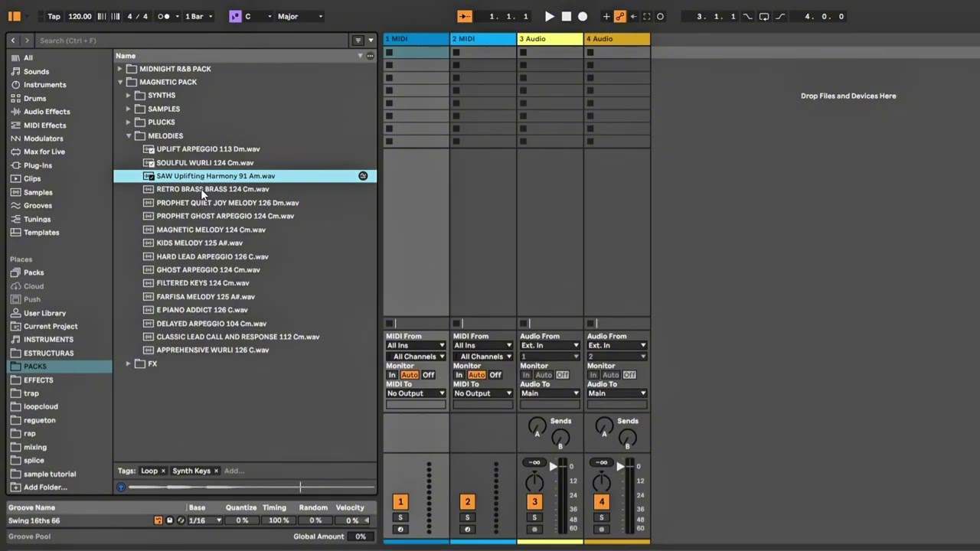Viewport: 980px width, 551px height.
Task: Expand the SYNTHS folder
Action: (x=129, y=96)
